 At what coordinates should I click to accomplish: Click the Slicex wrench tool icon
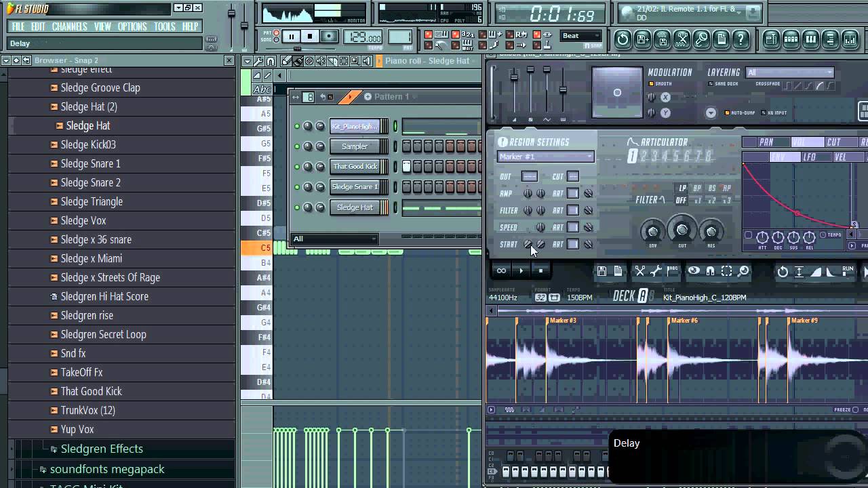click(x=656, y=271)
